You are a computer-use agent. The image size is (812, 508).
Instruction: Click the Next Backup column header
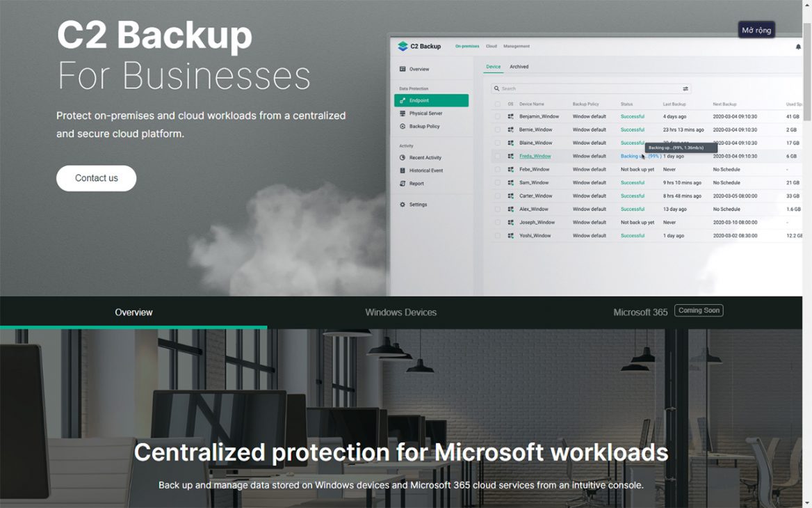tap(724, 104)
